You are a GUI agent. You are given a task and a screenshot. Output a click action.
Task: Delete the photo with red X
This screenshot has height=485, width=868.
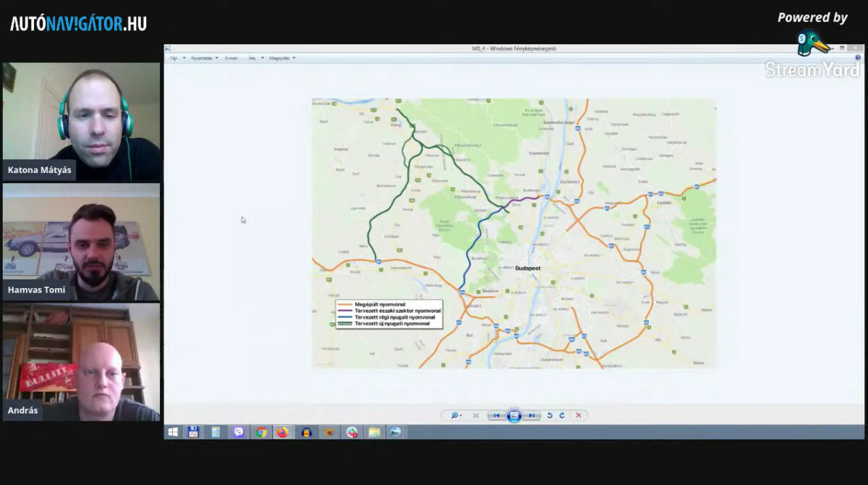[x=578, y=416]
